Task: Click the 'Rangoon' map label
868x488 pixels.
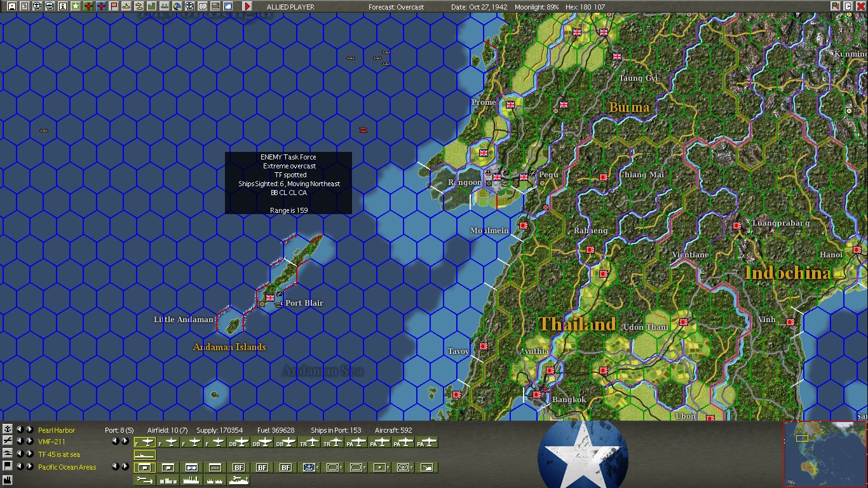Action: [x=465, y=182]
